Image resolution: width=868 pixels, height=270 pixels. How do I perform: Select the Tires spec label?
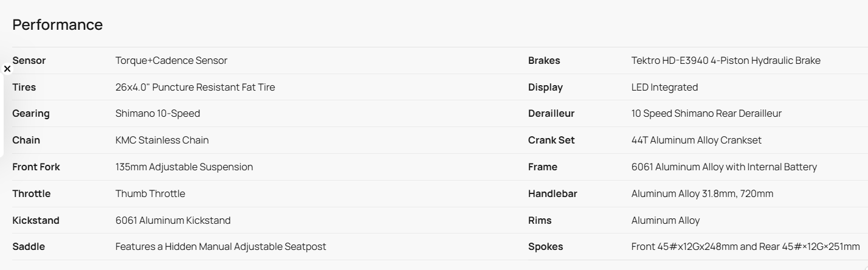[24, 88]
